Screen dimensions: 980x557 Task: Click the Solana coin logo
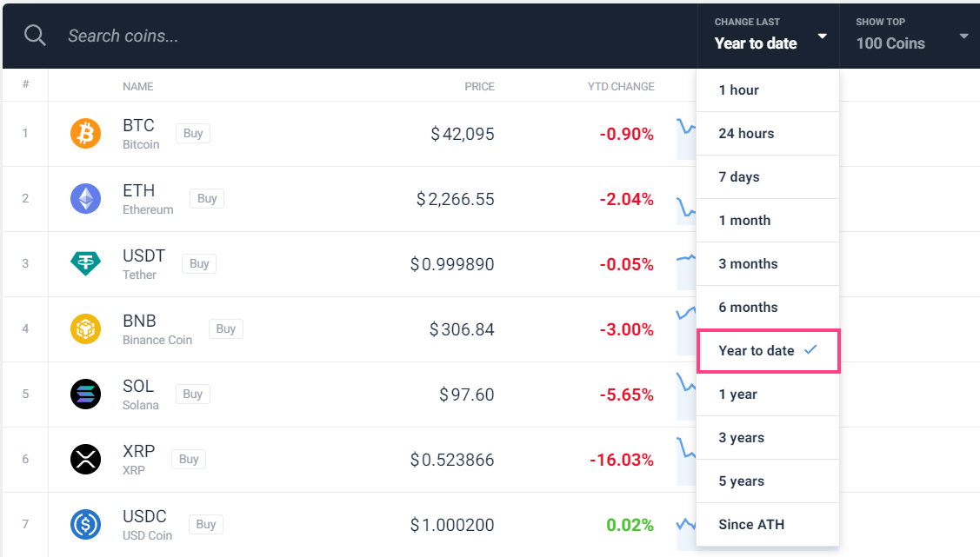point(85,394)
